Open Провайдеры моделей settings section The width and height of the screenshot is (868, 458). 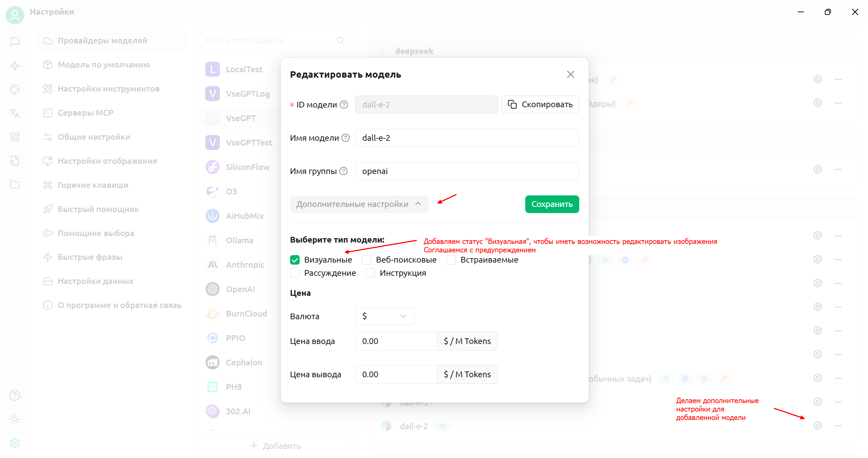(112, 41)
